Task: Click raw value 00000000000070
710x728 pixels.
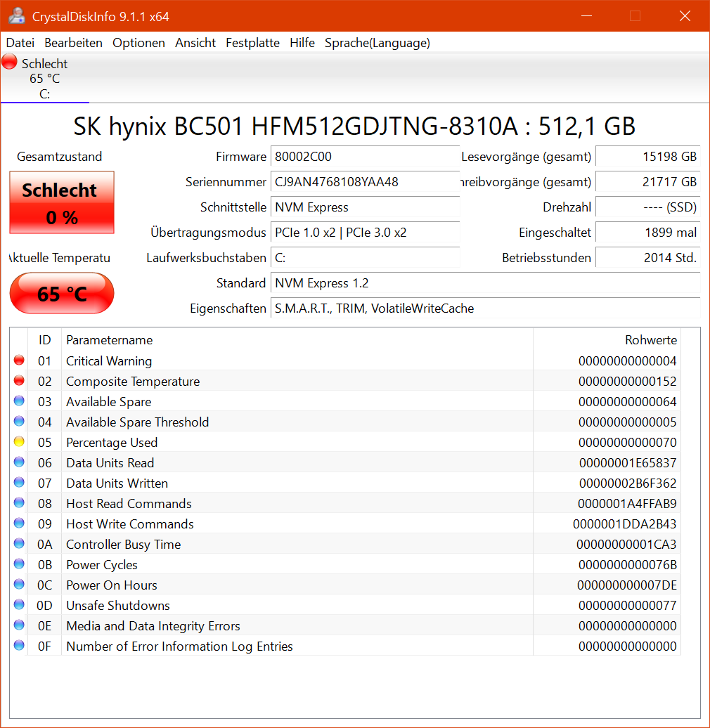Action: pos(627,443)
